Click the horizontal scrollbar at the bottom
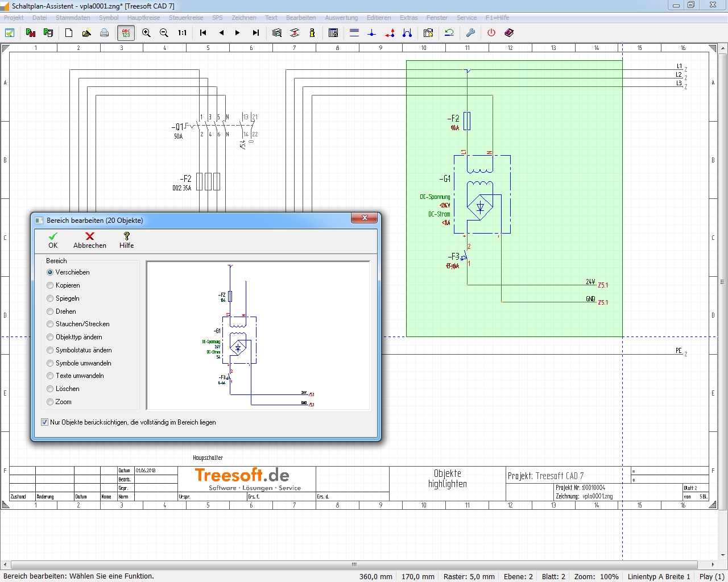The height and width of the screenshot is (582, 728). [354, 564]
